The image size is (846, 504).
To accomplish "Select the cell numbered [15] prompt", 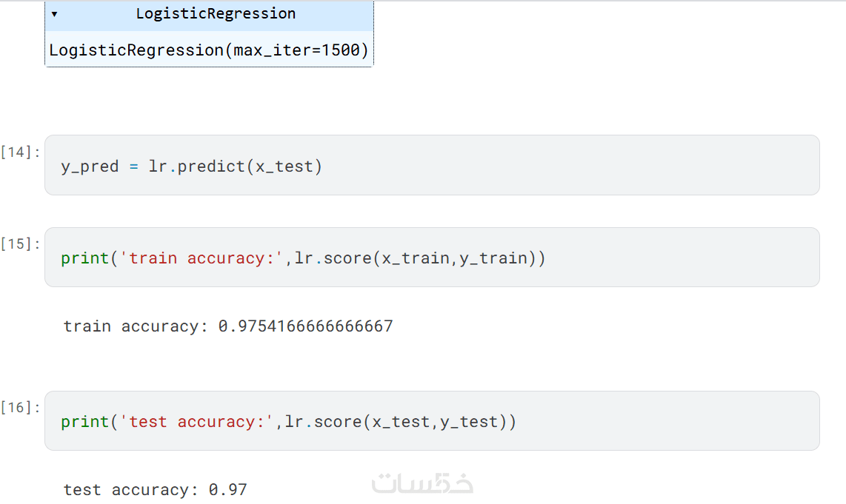I will pos(21,244).
